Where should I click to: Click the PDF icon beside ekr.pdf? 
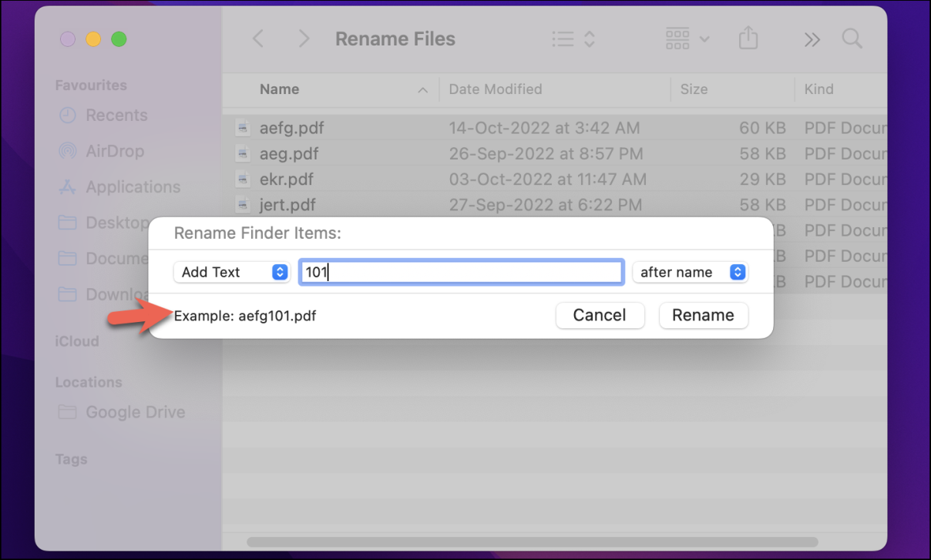pos(244,179)
